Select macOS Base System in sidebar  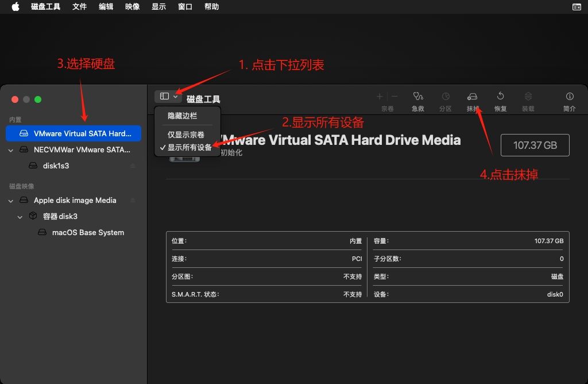coord(87,232)
